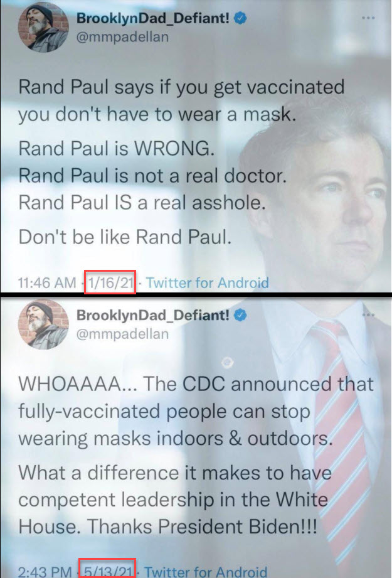Click @mmpadellan handle on the bottom tweet

pyautogui.click(x=122, y=334)
